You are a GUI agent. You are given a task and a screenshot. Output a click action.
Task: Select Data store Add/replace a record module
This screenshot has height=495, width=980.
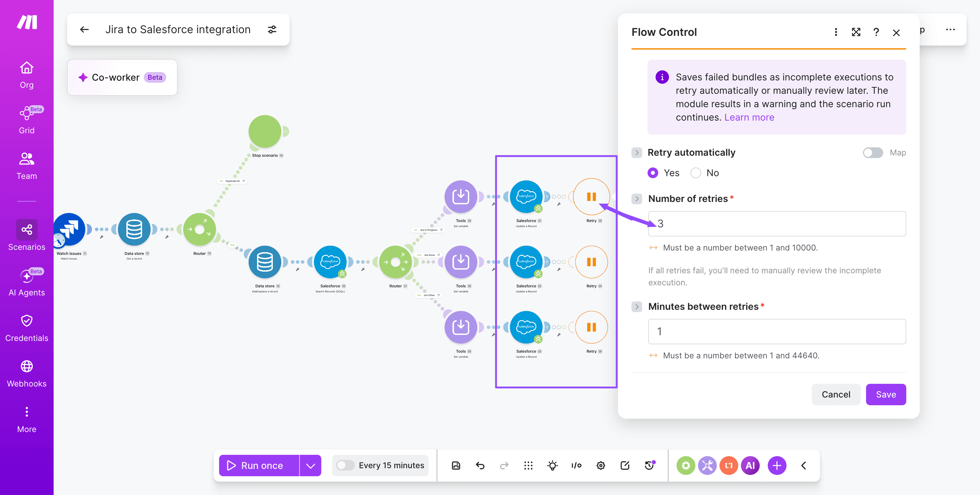pos(265,262)
